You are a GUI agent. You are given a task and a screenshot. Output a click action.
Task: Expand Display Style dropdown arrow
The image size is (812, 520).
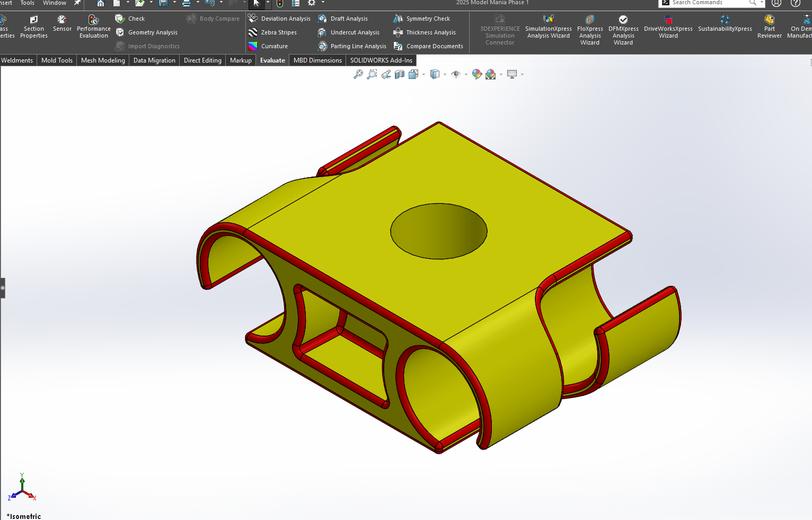pyautogui.click(x=445, y=75)
